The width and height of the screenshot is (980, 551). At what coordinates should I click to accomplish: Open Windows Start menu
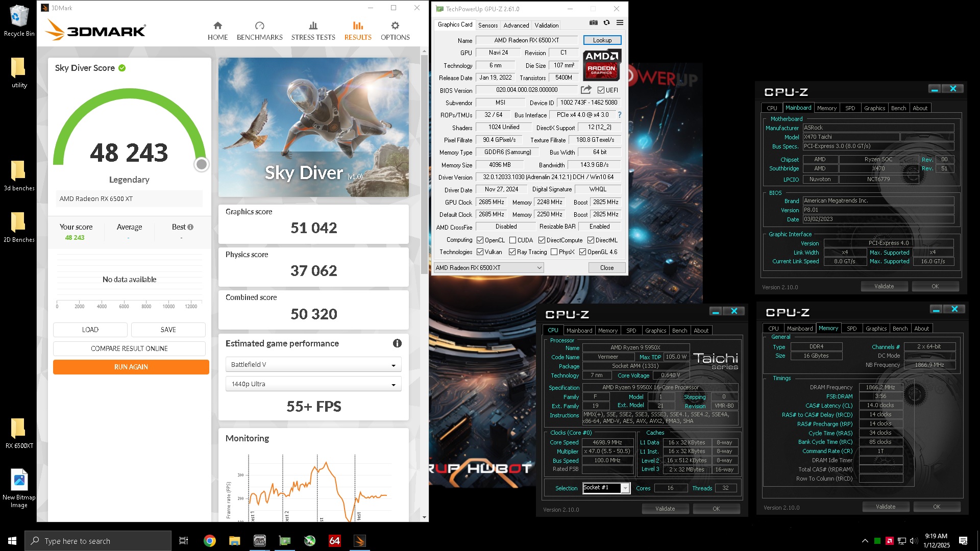pyautogui.click(x=12, y=541)
